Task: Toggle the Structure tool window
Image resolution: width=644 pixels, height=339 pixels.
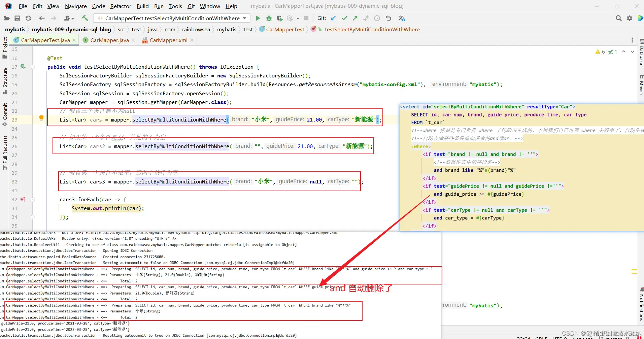Action: click(x=5, y=81)
